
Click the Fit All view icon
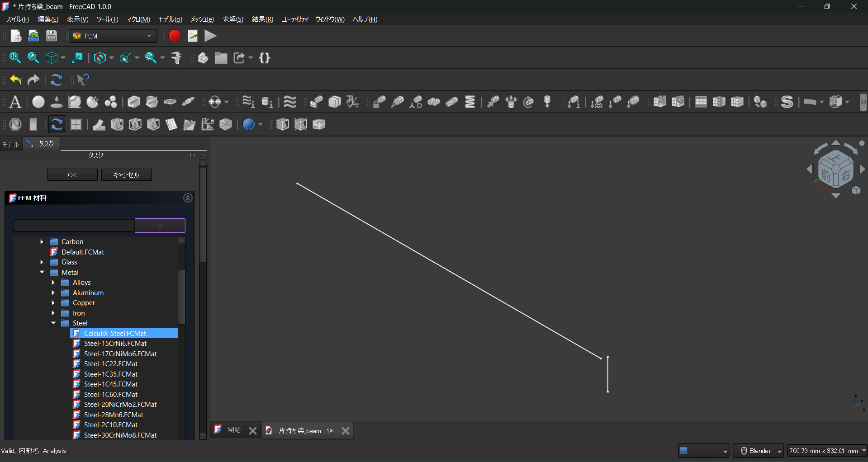(15, 58)
